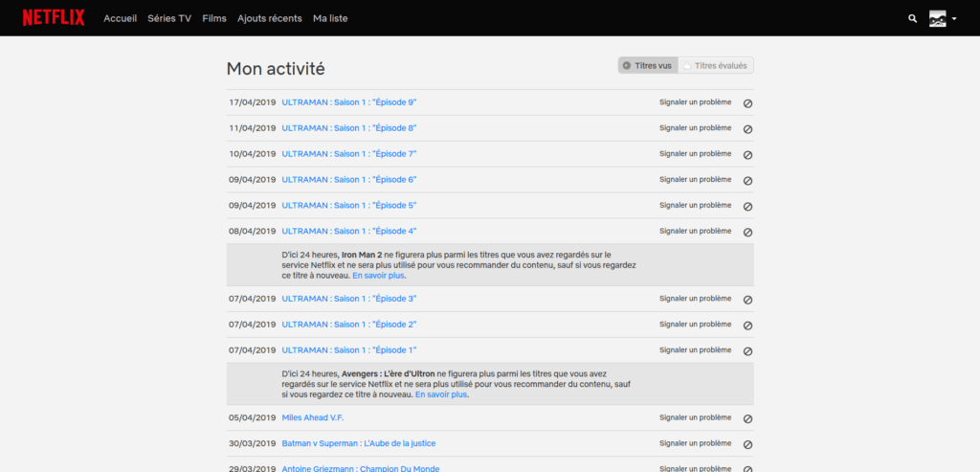Signaler un problème for Épisode 1
The image size is (980, 472).
695,350
